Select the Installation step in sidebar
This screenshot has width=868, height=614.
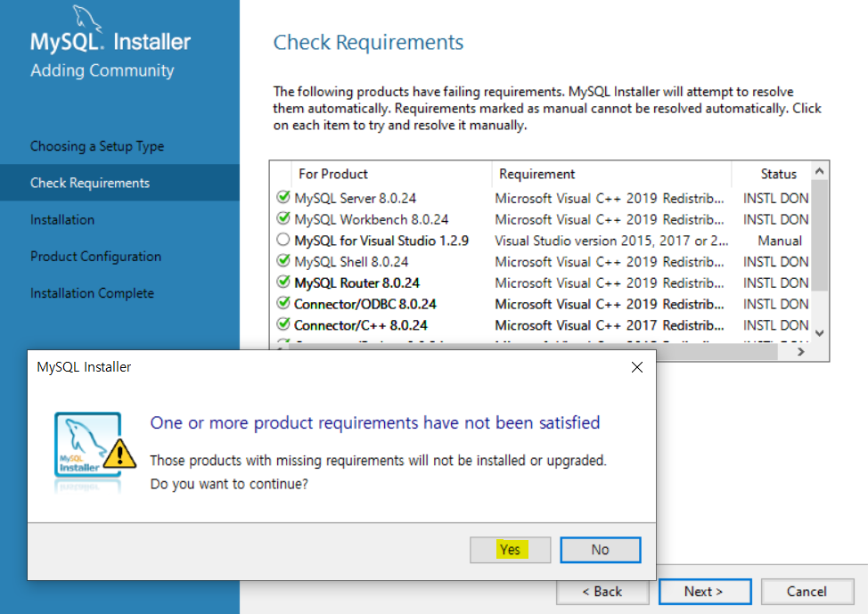tap(62, 220)
